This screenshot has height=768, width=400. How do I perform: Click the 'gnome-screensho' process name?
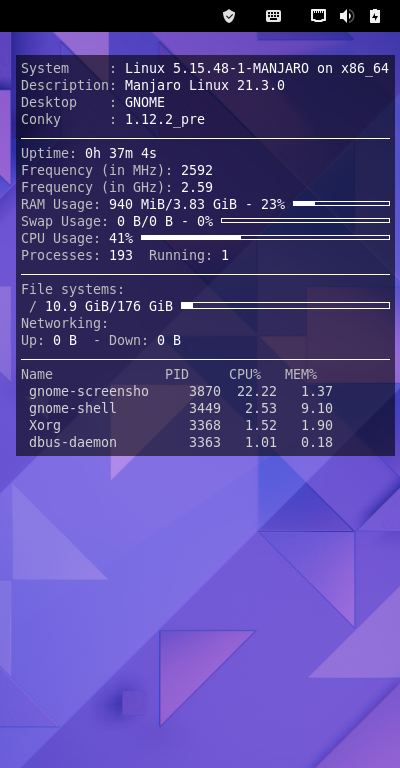[89, 392]
